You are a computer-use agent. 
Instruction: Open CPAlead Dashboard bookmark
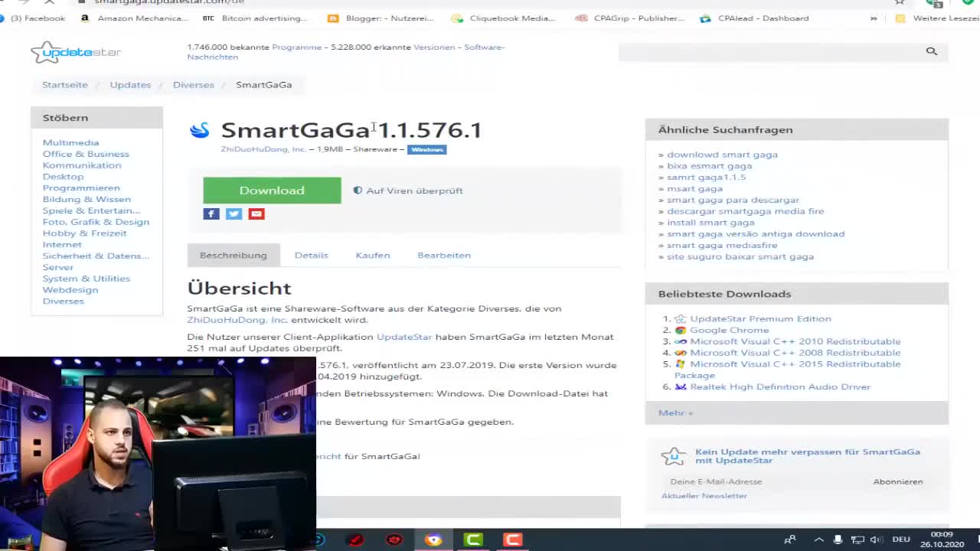coord(754,18)
